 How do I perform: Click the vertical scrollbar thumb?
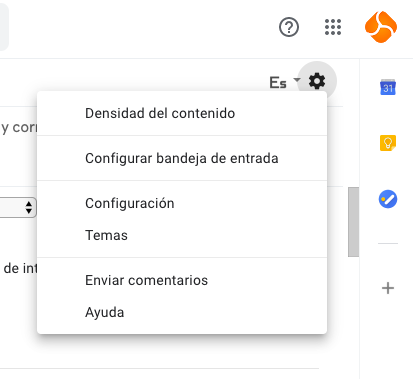click(x=353, y=222)
